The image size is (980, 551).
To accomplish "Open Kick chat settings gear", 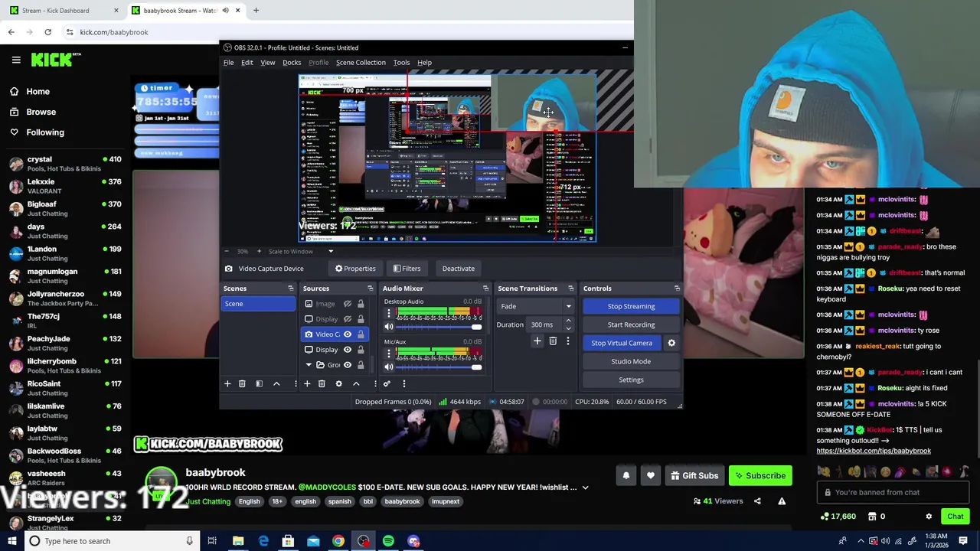I will [929, 517].
